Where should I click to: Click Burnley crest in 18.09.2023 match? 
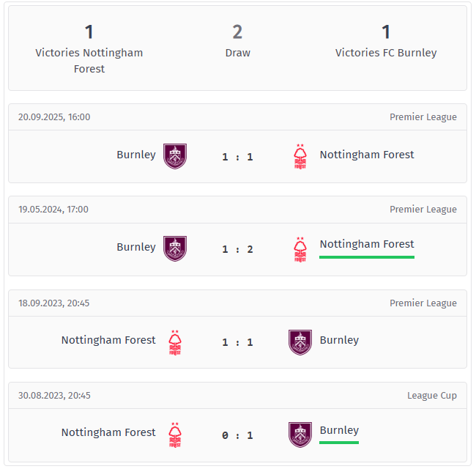(x=300, y=341)
